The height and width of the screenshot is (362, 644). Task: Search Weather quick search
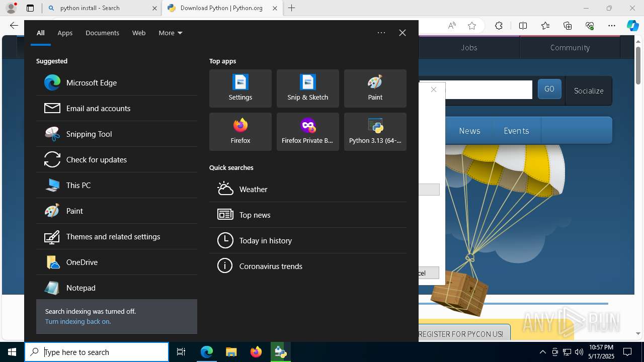point(308,189)
